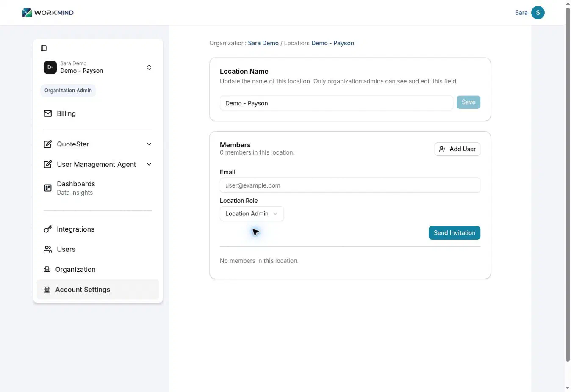The width and height of the screenshot is (571, 392).
Task: Follow the Sara Demo breadcrumb link
Action: (263, 43)
